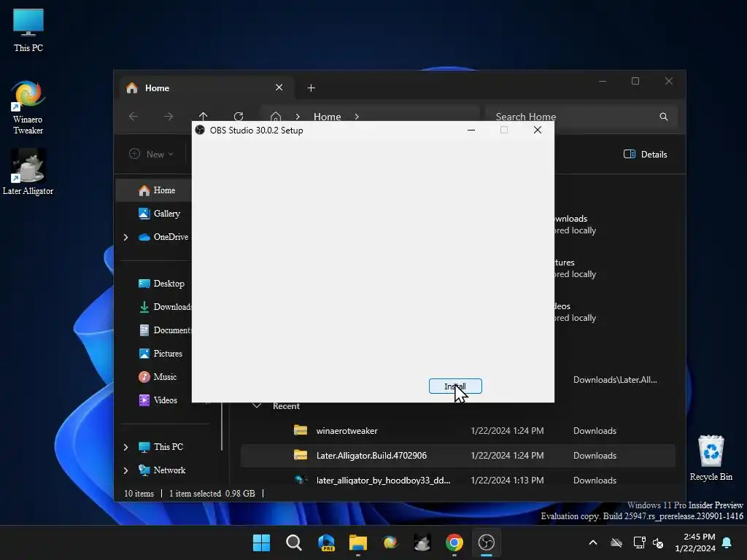Select Winaero Tweaker desktop shortcut
The image size is (747, 560).
28,108
